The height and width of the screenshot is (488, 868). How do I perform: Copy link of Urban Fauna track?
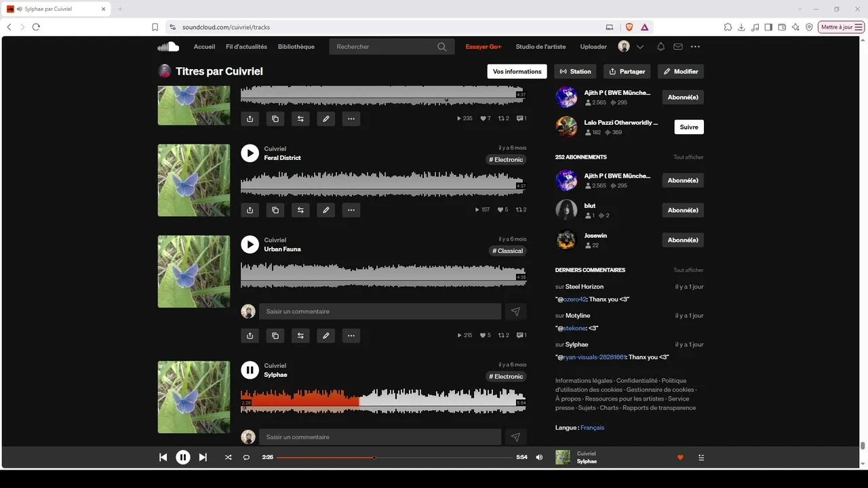pos(275,335)
